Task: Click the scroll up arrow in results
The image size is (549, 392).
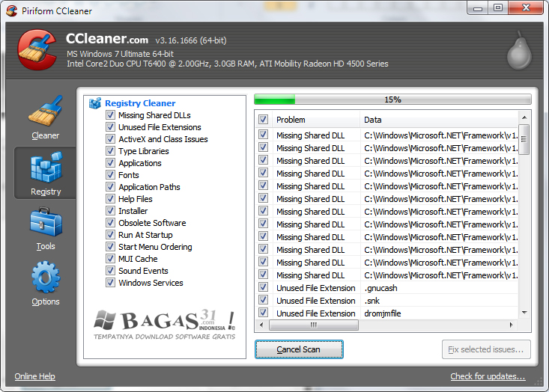Action: (524, 117)
